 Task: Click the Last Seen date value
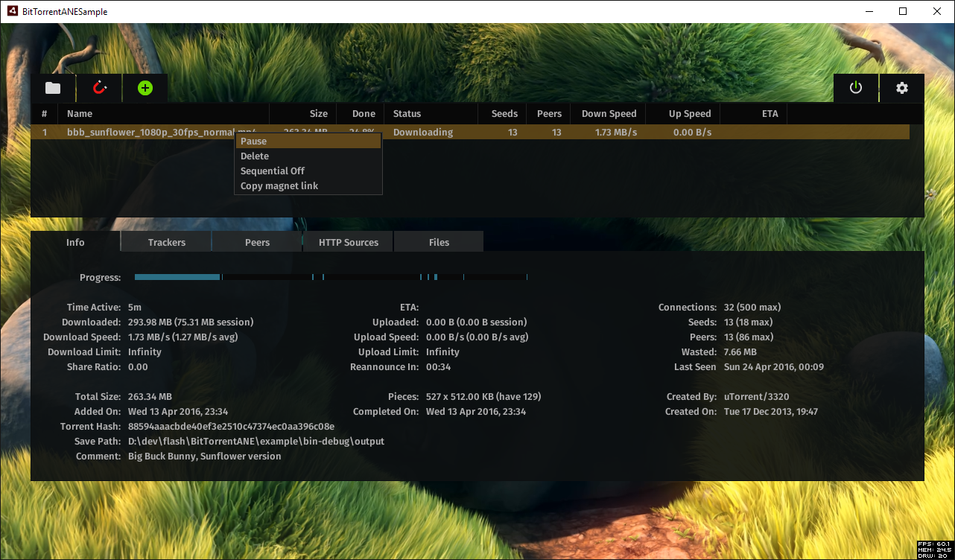point(774,367)
